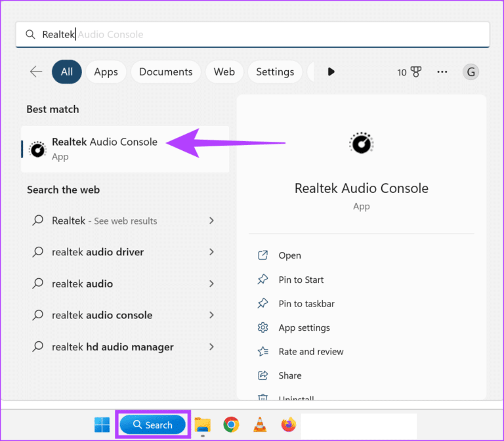The height and width of the screenshot is (441, 504).
Task: Select the All filter tab
Action: tap(67, 72)
